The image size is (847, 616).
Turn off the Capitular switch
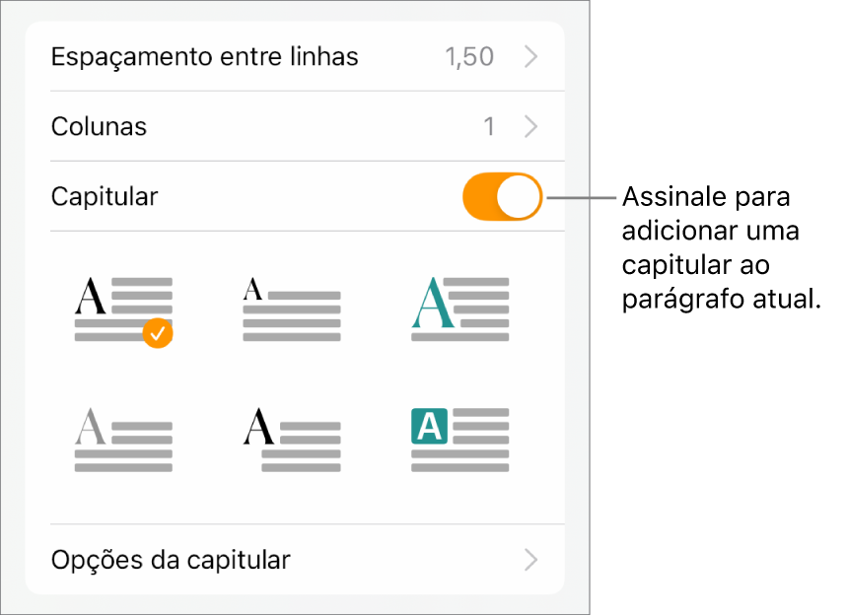tap(502, 196)
